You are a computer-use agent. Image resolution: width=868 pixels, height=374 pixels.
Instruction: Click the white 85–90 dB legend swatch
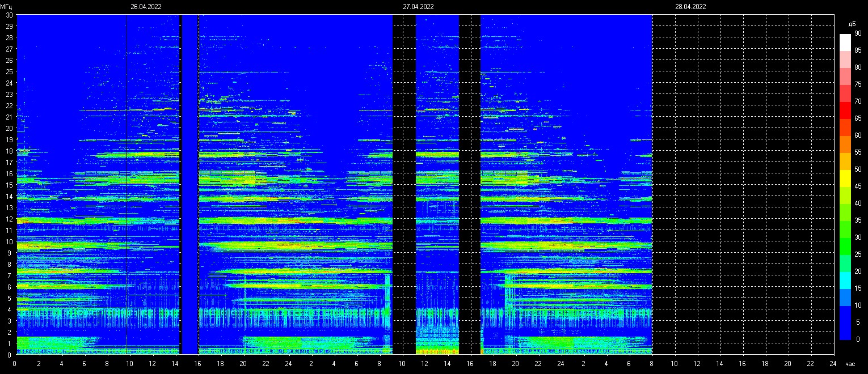[x=845, y=42]
